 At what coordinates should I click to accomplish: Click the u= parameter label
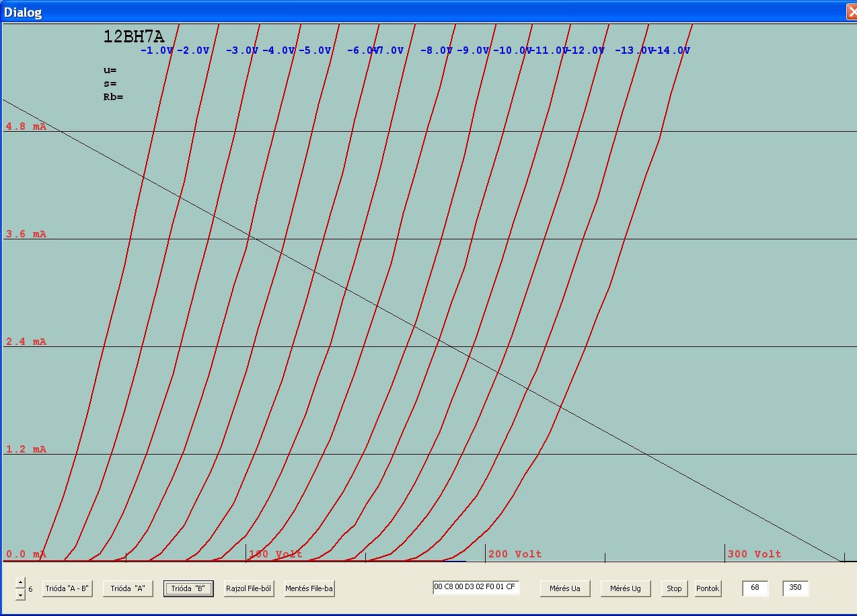(110, 70)
